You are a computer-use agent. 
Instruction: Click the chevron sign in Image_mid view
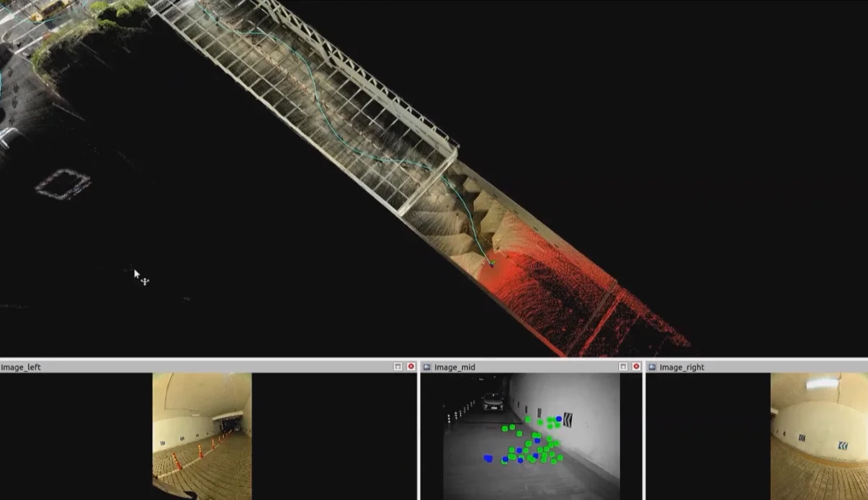pos(568,419)
